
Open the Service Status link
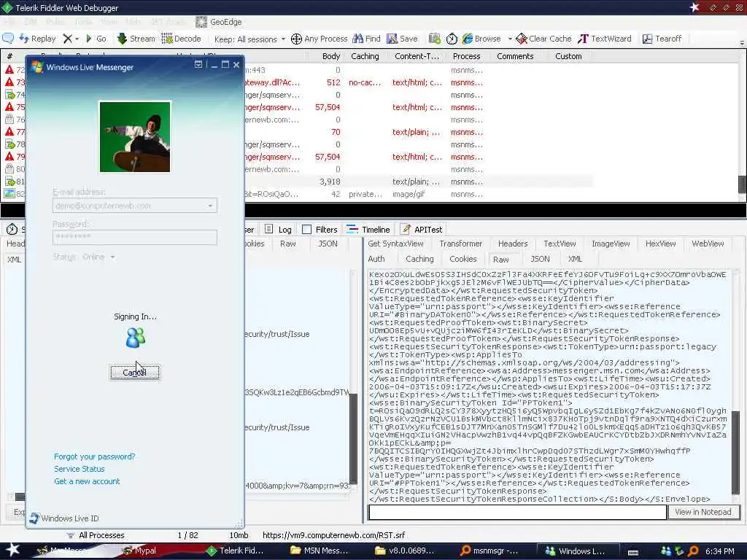click(79, 469)
